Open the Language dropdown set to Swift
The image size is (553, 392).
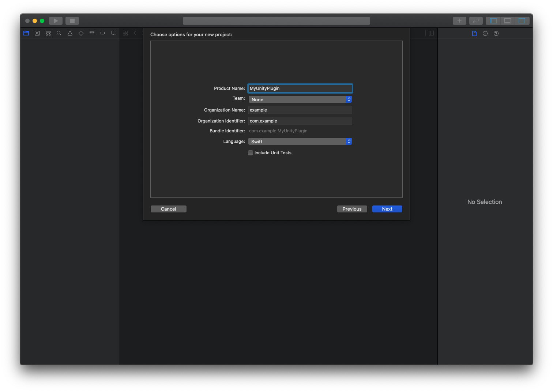click(300, 142)
